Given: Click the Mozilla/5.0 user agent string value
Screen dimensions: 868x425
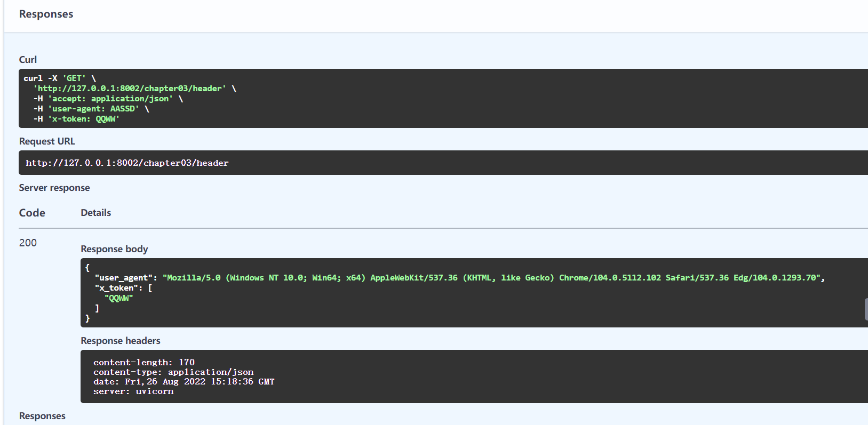Looking at the screenshot, I should (492, 278).
